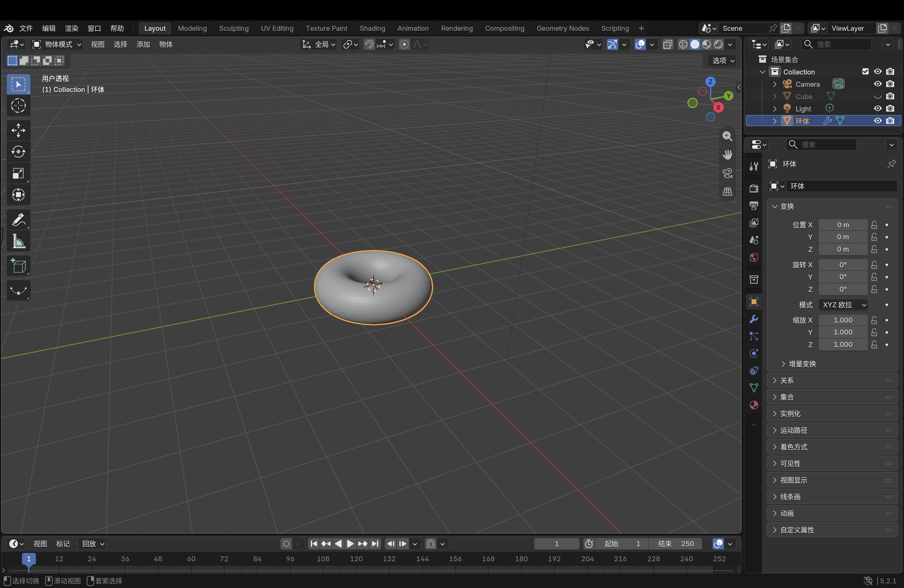Open the Object Data mesh properties tab
The width and height of the screenshot is (904, 588).
coord(754,388)
